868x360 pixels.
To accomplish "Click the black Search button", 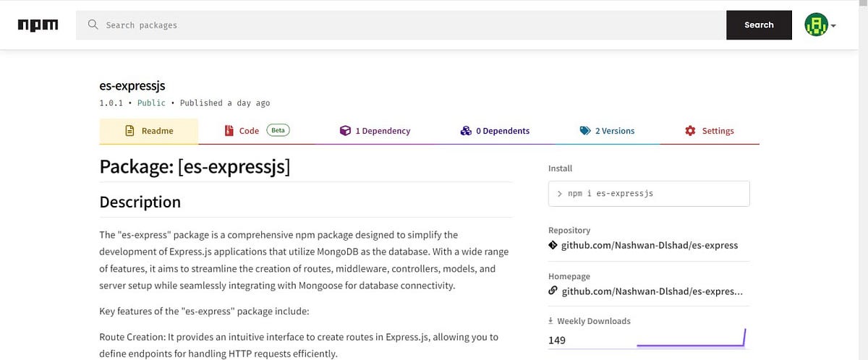I will [x=759, y=25].
